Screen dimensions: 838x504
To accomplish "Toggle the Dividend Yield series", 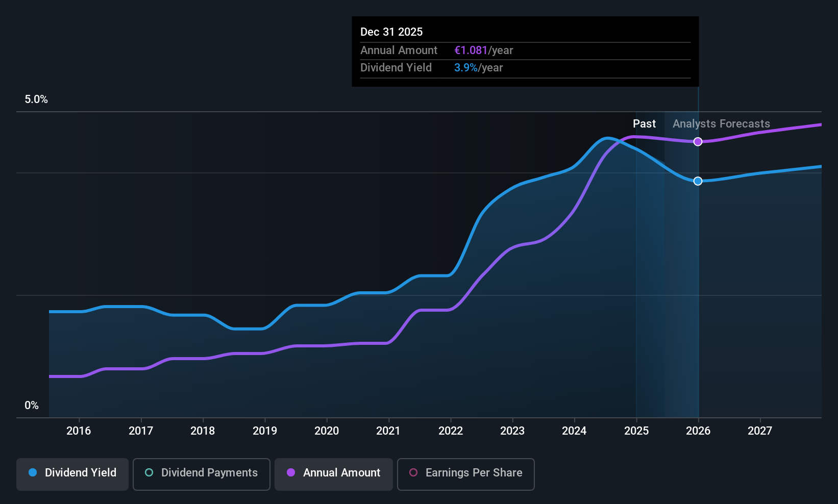I will pos(72,474).
